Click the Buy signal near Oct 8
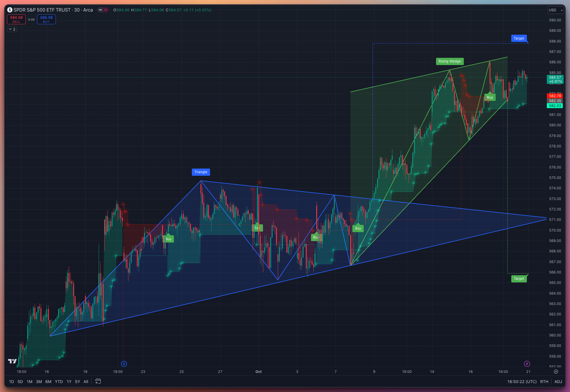 [x=358, y=228]
